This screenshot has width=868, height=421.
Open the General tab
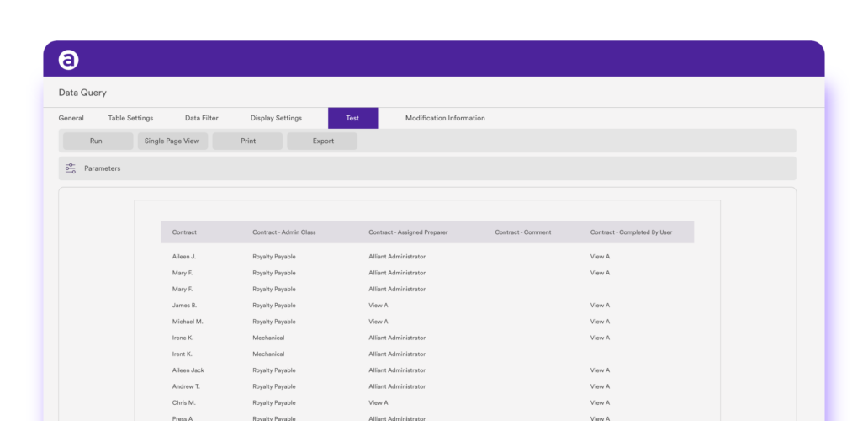[x=71, y=118]
